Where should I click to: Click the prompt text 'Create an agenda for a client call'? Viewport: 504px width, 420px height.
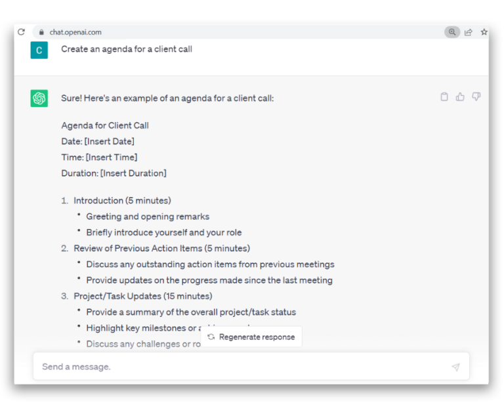click(x=127, y=49)
